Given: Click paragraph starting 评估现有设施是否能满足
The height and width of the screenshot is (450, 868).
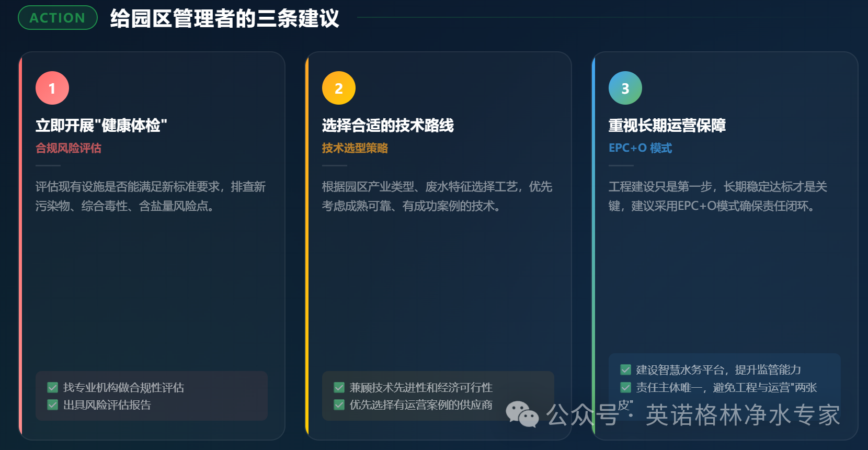Looking at the screenshot, I should [x=151, y=196].
